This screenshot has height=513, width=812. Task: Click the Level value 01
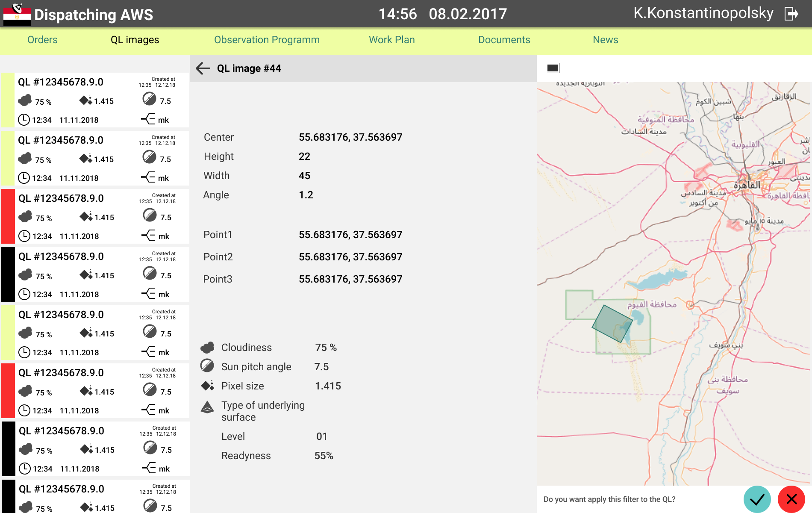pyautogui.click(x=321, y=436)
